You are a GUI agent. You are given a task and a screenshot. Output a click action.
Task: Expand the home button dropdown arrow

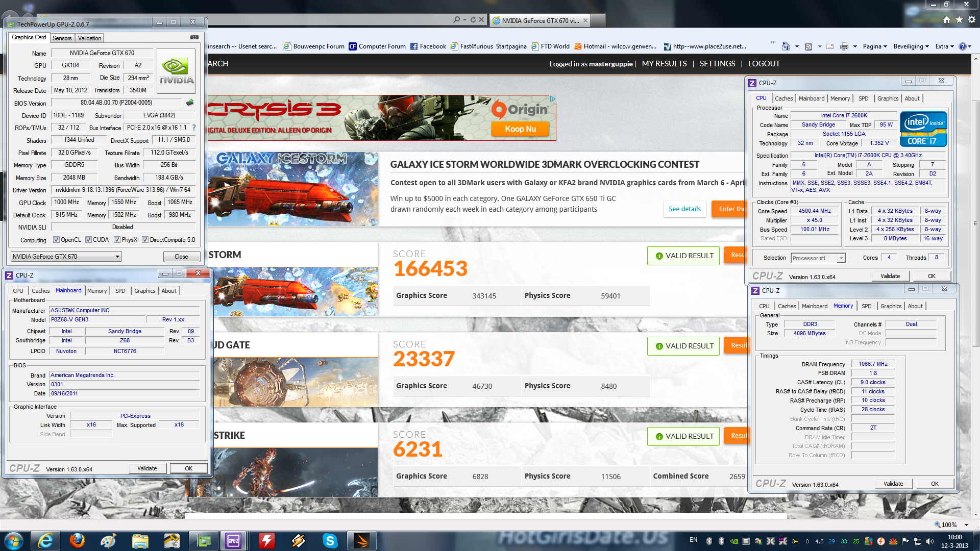click(797, 46)
